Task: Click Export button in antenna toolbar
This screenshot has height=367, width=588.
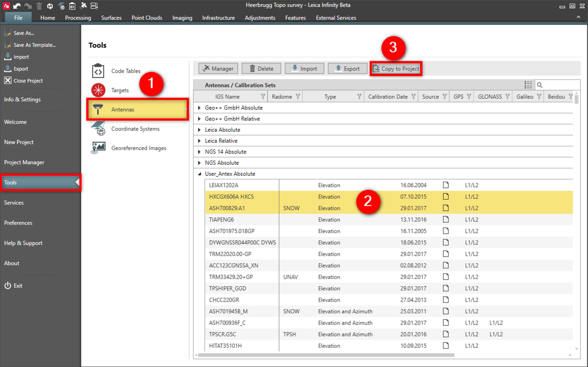Action: click(347, 68)
